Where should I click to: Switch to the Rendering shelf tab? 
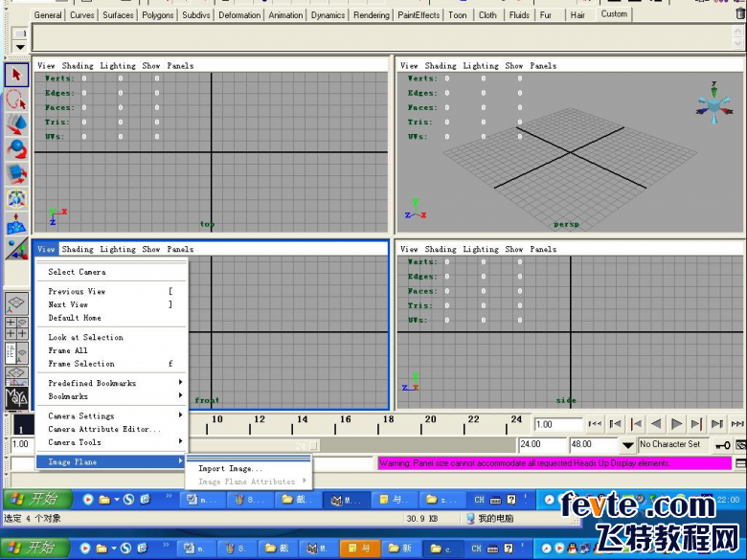[372, 15]
